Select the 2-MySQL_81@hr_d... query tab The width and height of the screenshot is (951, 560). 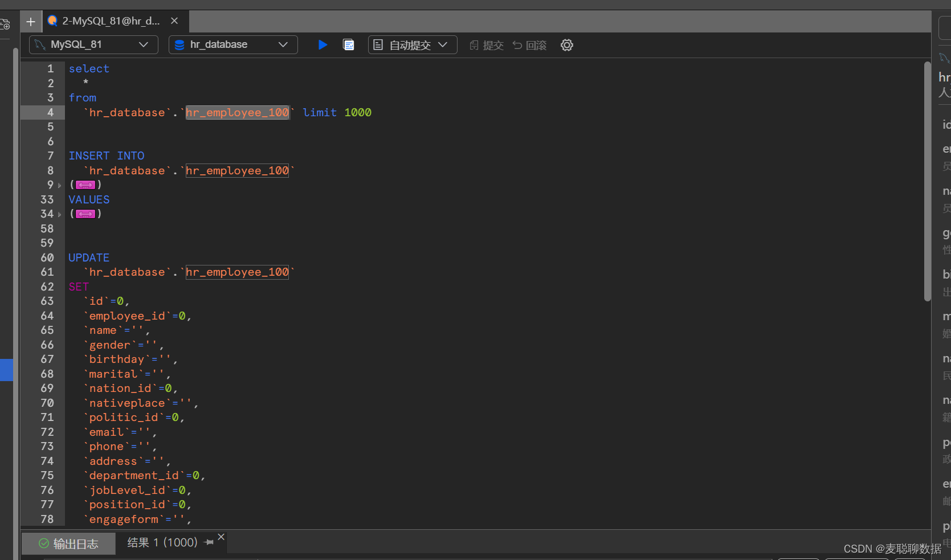point(112,21)
